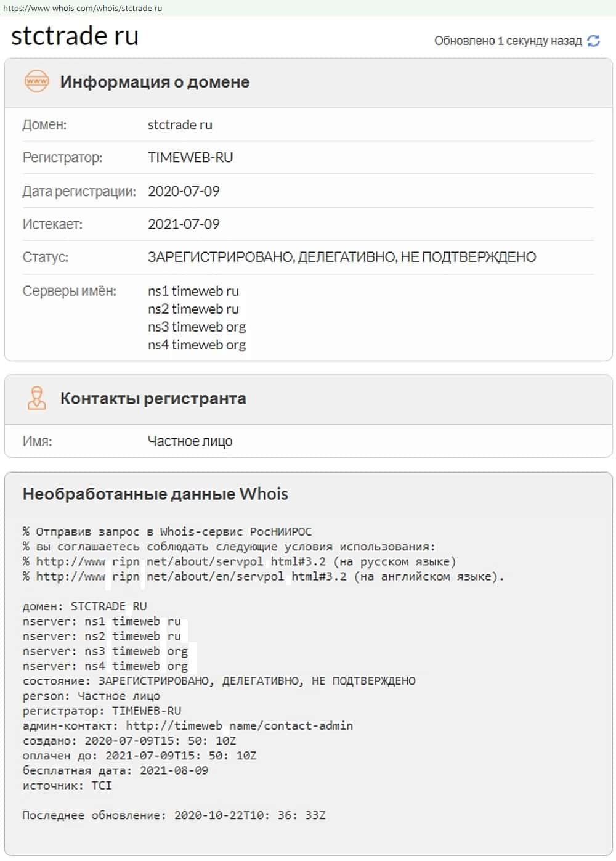Click the 'Контакты регистранта' section header
The width and height of the screenshot is (616, 861).
(153, 399)
